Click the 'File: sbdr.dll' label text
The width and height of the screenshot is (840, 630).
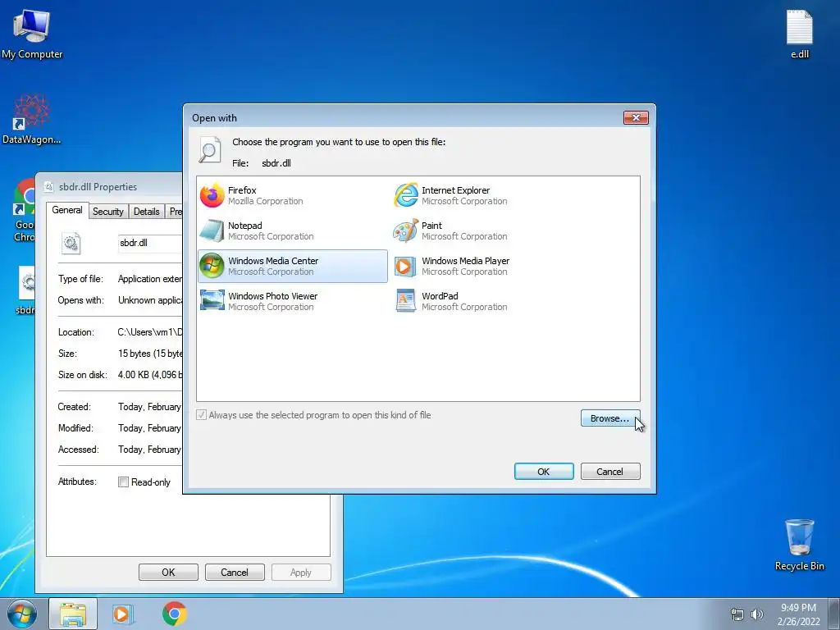point(262,163)
